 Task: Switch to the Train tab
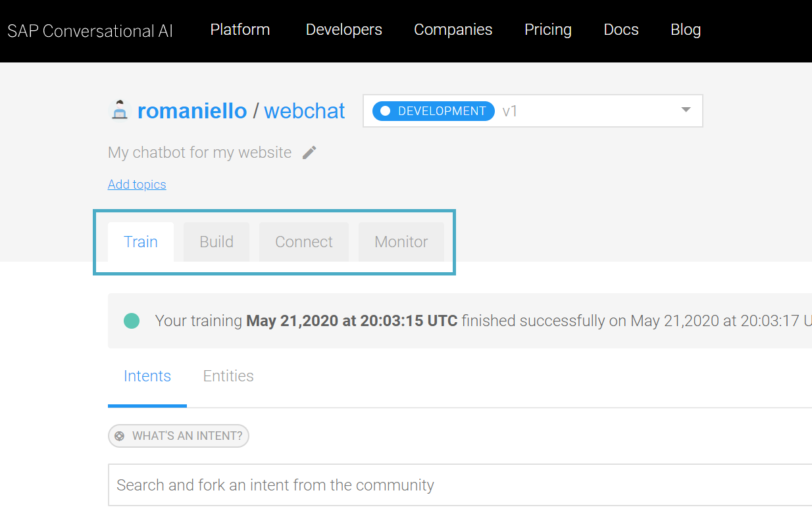141,242
